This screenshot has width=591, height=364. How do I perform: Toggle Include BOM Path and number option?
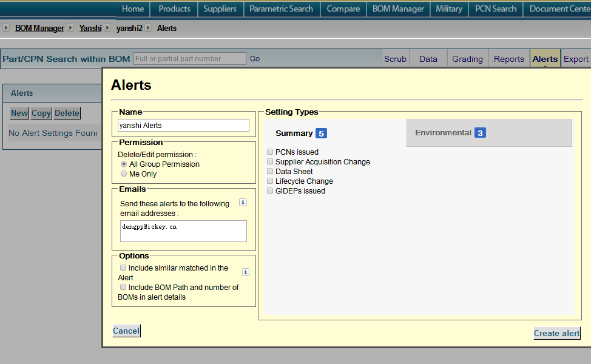tap(123, 288)
